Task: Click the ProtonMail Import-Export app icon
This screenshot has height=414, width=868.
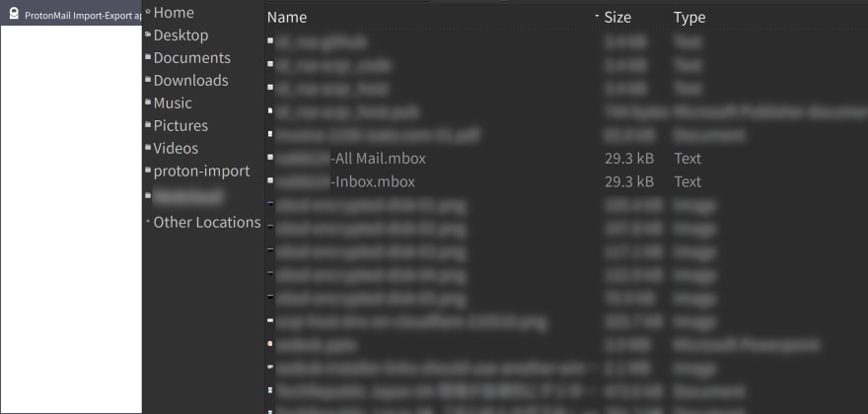Action: 14,15
